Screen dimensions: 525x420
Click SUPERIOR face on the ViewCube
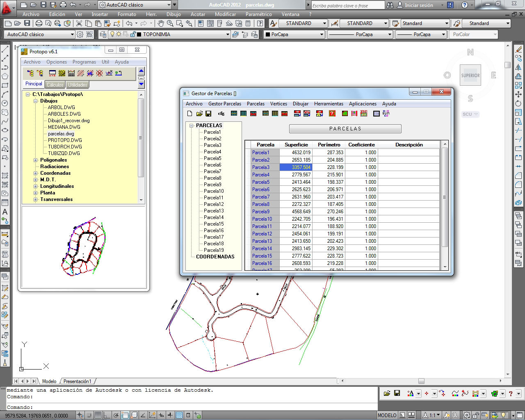tap(470, 75)
